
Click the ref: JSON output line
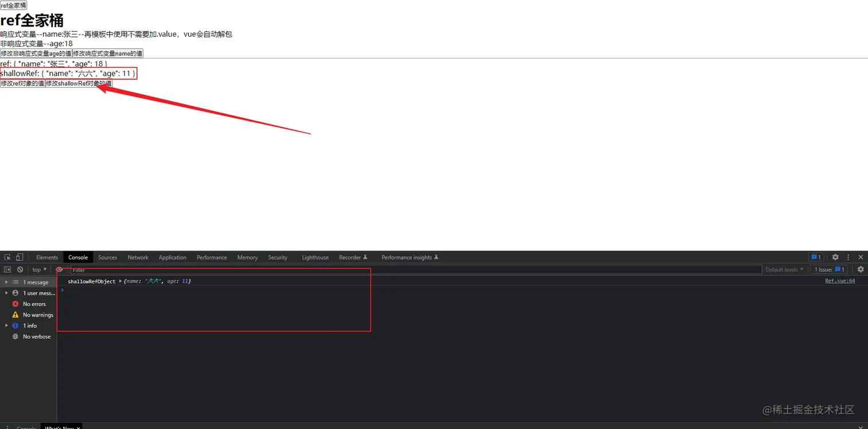[54, 64]
